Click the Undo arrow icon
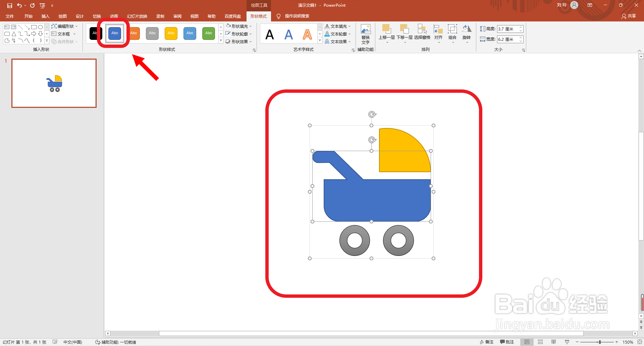 click(19, 5)
